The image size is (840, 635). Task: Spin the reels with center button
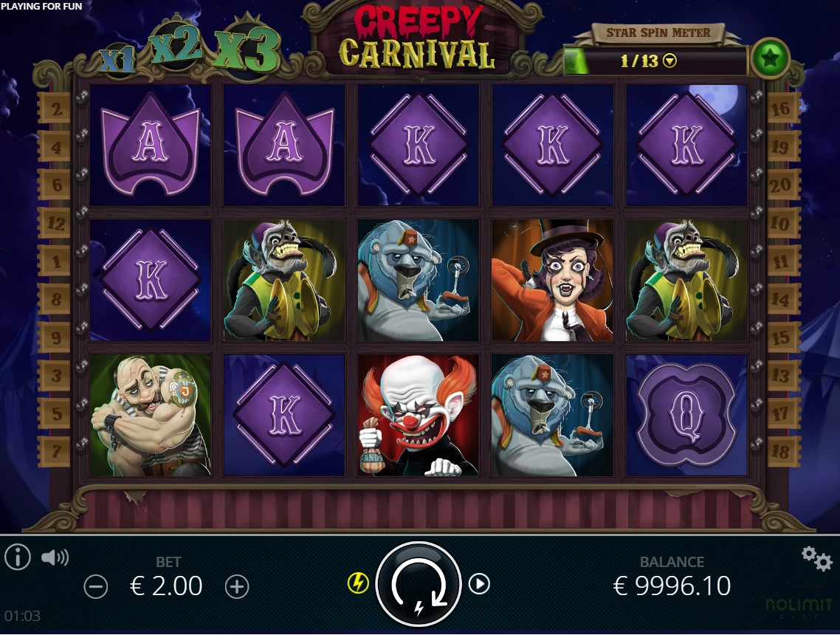[419, 584]
